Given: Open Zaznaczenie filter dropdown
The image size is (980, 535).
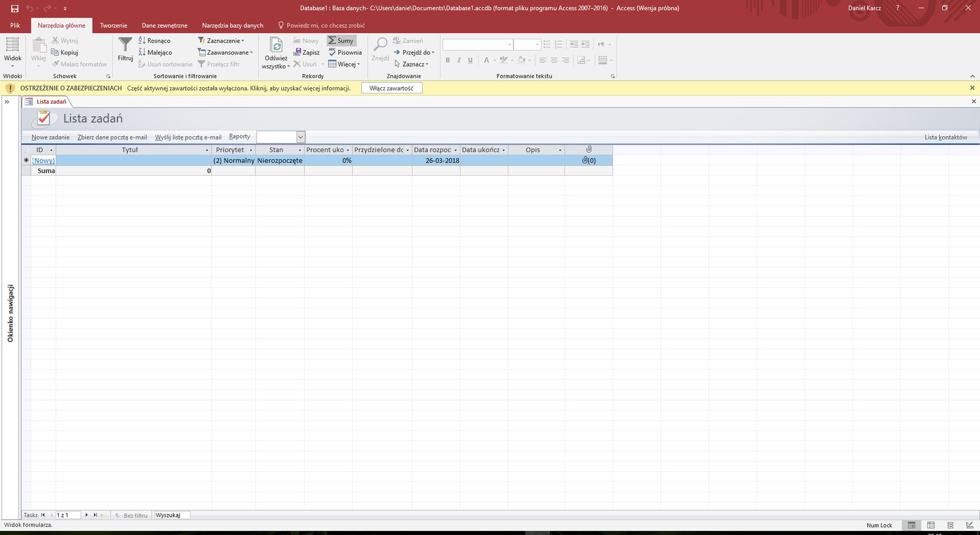Looking at the screenshot, I should [x=221, y=40].
